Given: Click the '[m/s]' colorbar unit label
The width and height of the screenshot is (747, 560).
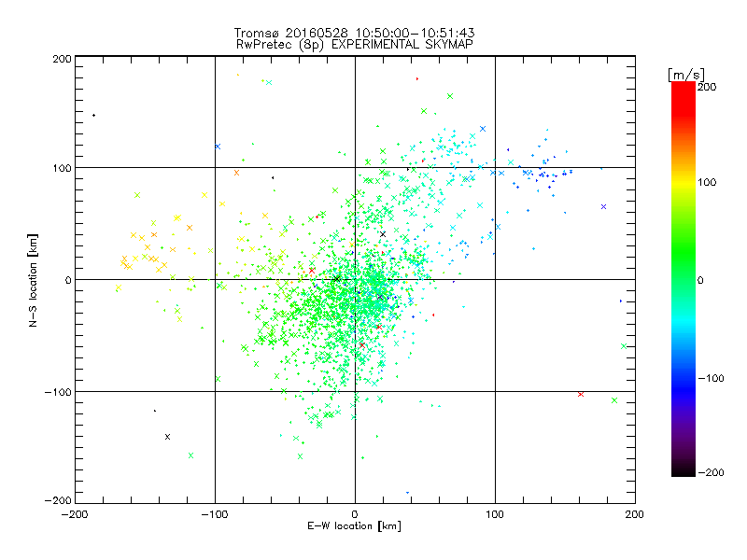Looking at the screenshot, I should pos(686,75).
